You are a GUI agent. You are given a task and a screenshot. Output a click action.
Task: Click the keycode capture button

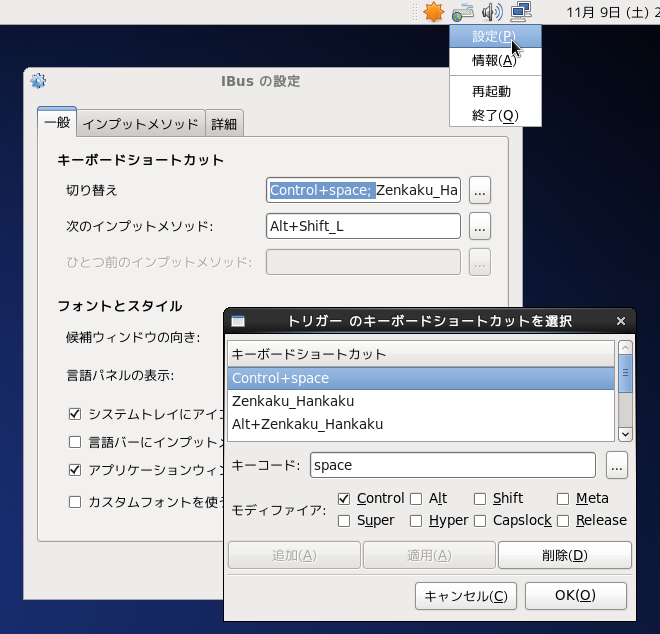(617, 465)
